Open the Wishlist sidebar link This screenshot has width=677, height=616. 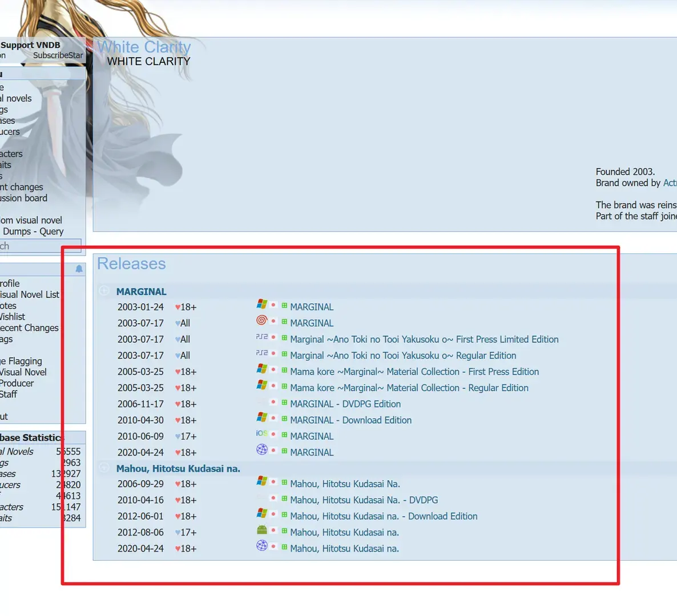[13, 317]
